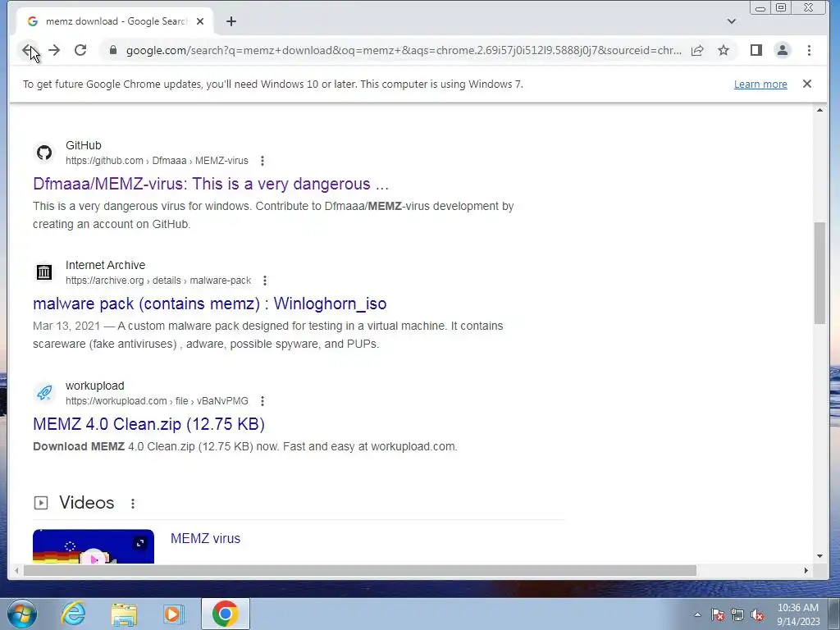Open the muted volume tray icon
Viewport: 840px width, 630px height.
757,614
